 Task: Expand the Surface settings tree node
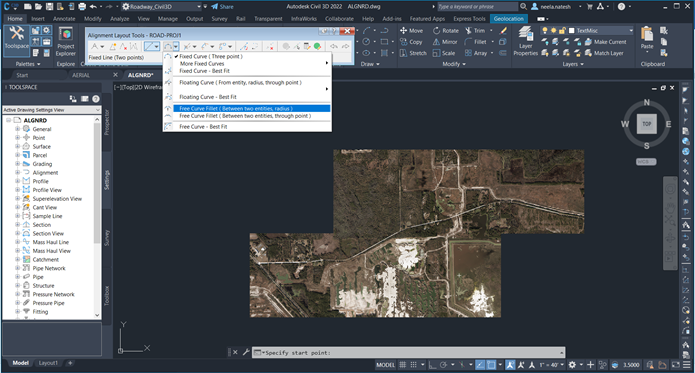tap(18, 146)
